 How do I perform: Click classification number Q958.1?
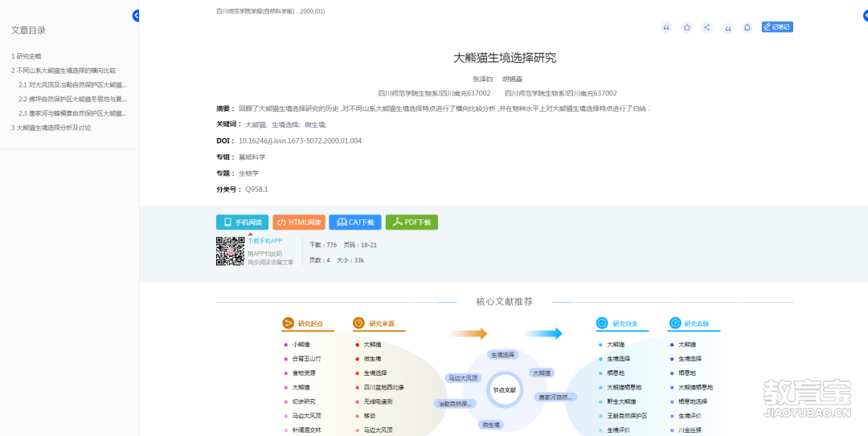click(257, 189)
